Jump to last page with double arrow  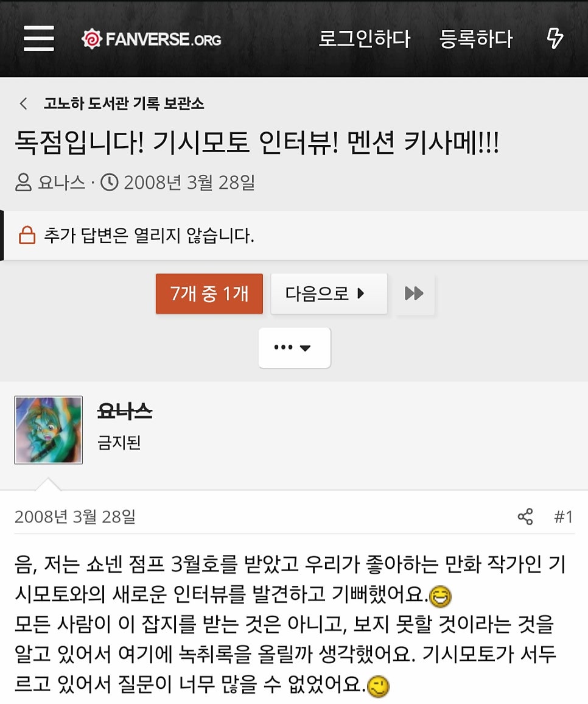tap(415, 294)
